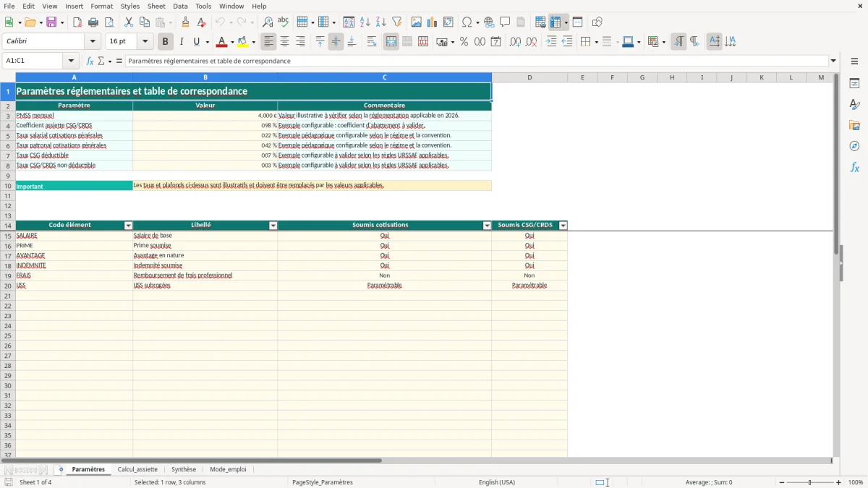Click the Insert Comment speech bubble icon
This screenshot has height=488, width=868.
[x=505, y=22]
